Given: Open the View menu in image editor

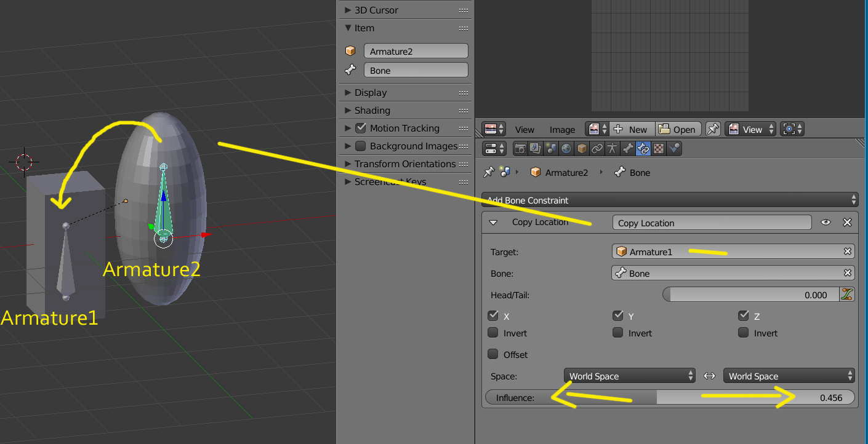Looking at the screenshot, I should coord(524,130).
